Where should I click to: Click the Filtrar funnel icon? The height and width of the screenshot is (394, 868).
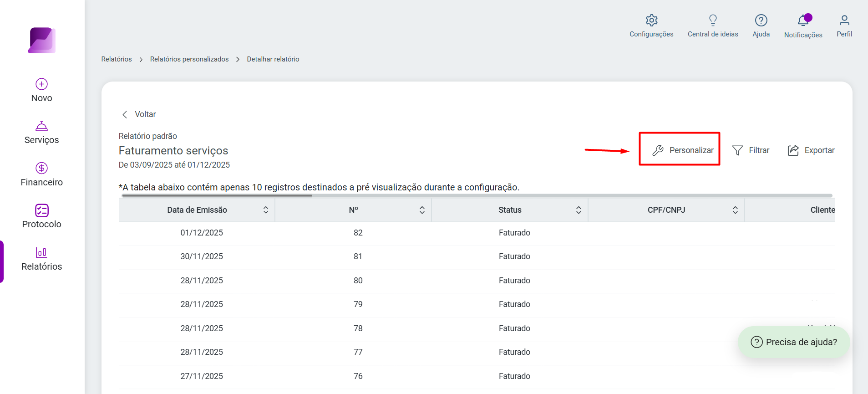click(x=737, y=150)
